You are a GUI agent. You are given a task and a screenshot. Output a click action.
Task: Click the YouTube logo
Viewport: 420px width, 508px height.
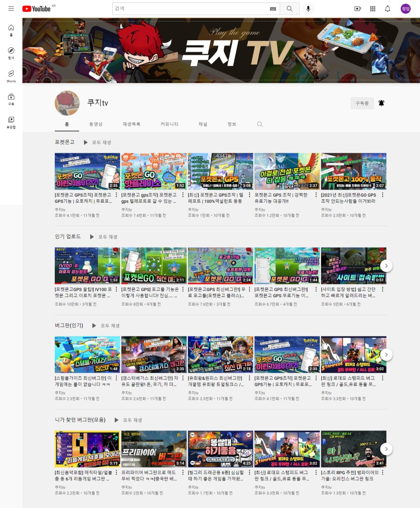[36, 9]
